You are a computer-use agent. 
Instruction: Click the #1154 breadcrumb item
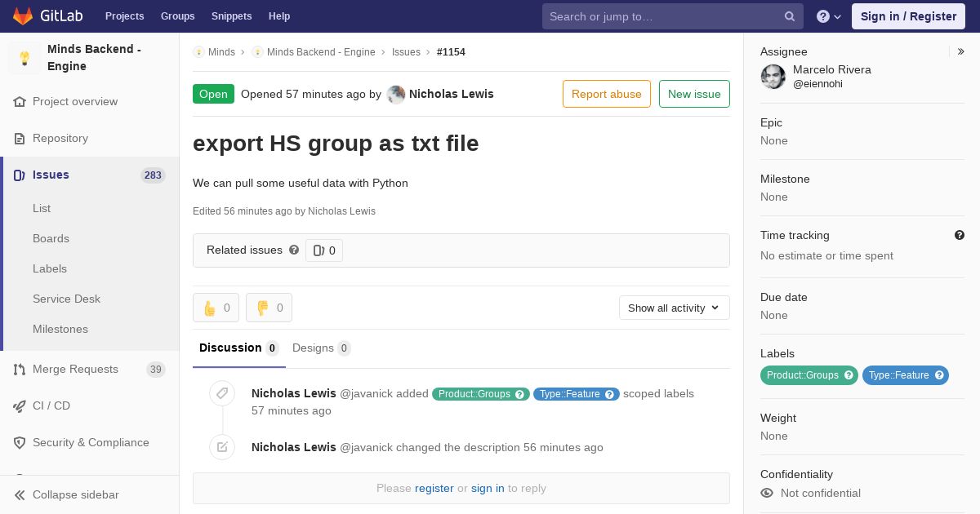tap(451, 52)
